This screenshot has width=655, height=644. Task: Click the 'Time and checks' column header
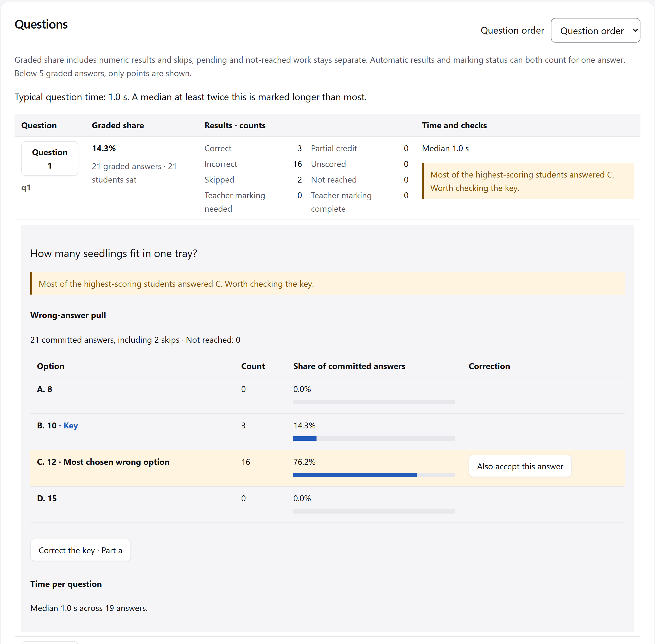(454, 125)
